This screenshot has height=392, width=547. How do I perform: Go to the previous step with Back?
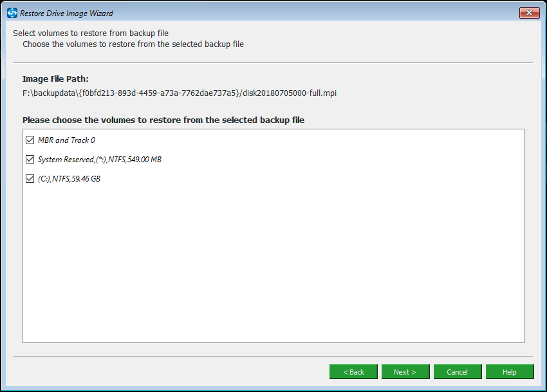pyautogui.click(x=353, y=372)
